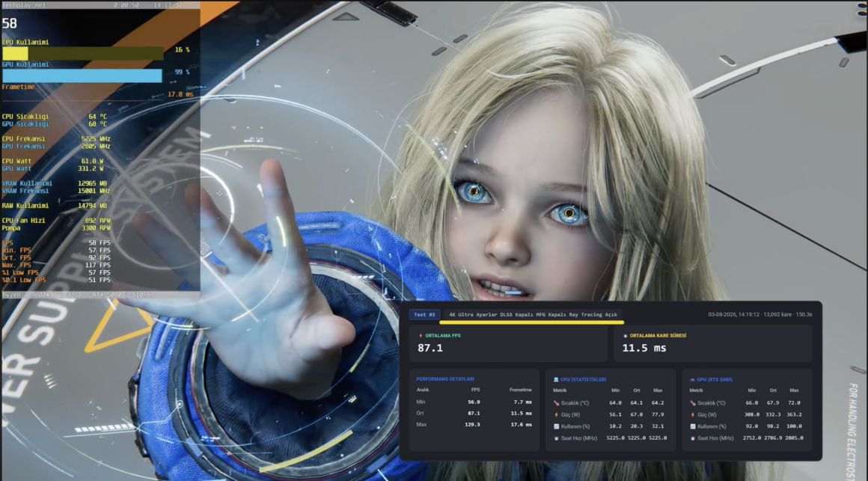The width and height of the screenshot is (868, 481).
Task: Click the Min FPS value 56.9
Action: tap(474, 402)
